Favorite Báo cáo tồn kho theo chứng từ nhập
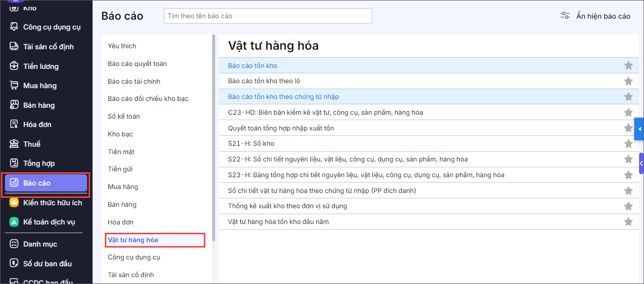This screenshot has height=284, width=644. click(628, 96)
